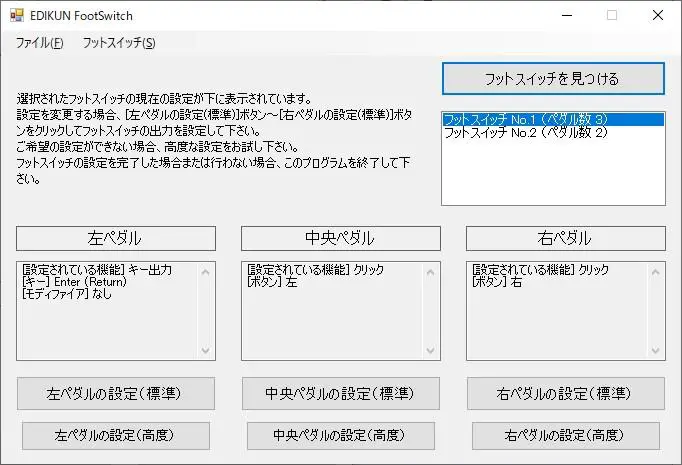Click the 右ペダル header button
Image resolution: width=682 pixels, height=465 pixels.
(565, 238)
